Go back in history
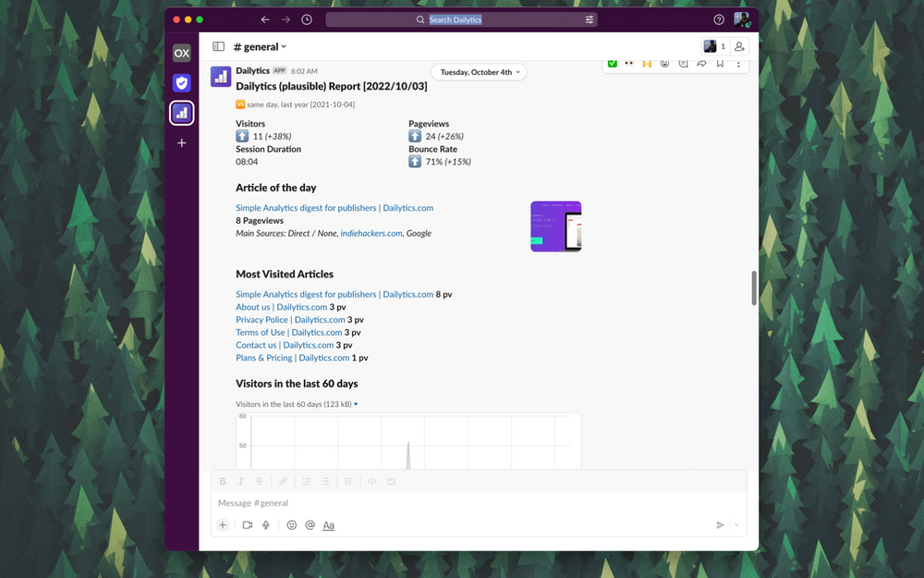The width and height of the screenshot is (924, 578). pos(265,19)
